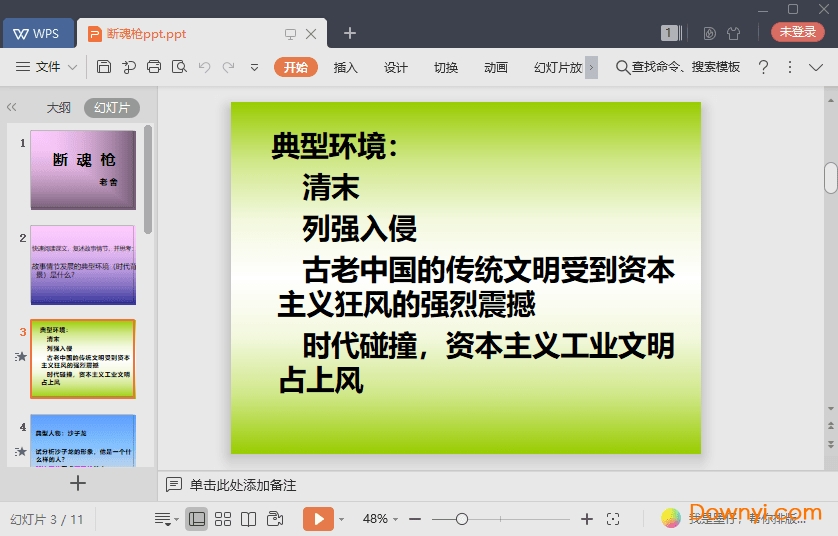Click the 幻灯片 3 / 11 status indicator
The width and height of the screenshot is (838, 536).
click(46, 519)
